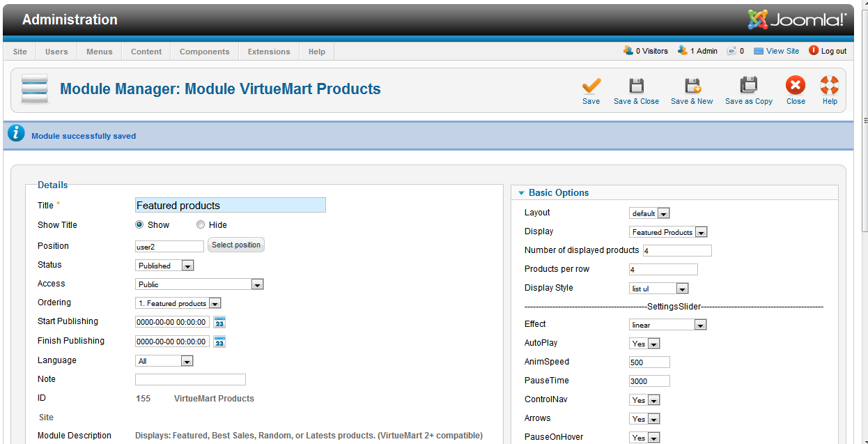Open the ControlNav dropdown
Viewport: 868px width, 444px height.
point(644,400)
